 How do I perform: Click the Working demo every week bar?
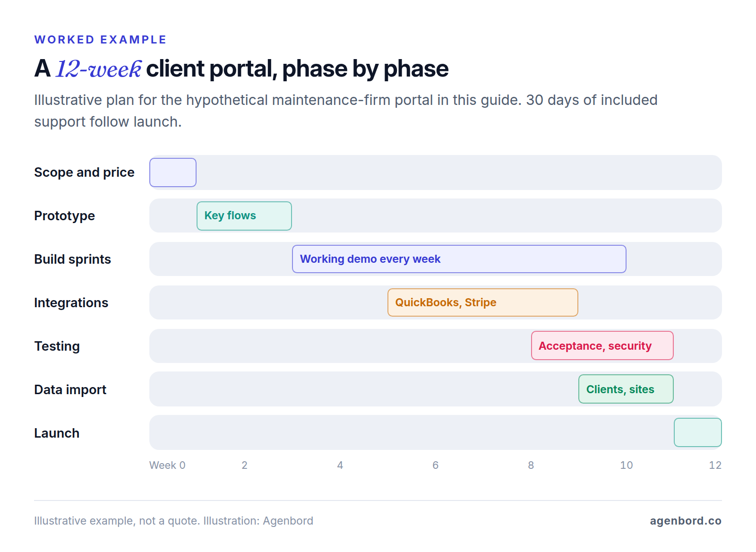[459, 259]
